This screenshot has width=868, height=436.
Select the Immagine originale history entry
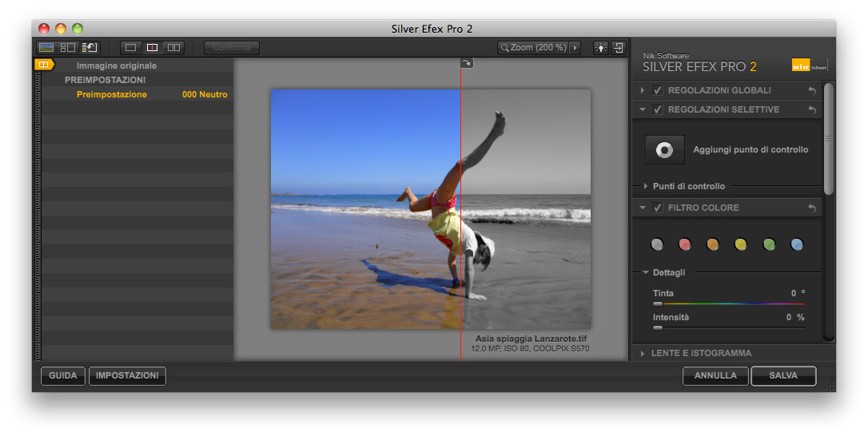(137, 65)
